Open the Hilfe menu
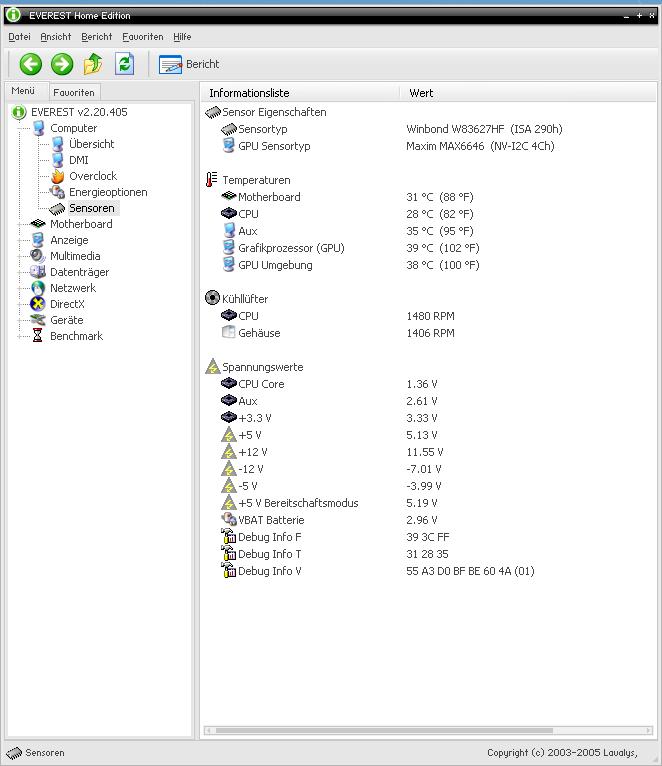 tap(182, 37)
